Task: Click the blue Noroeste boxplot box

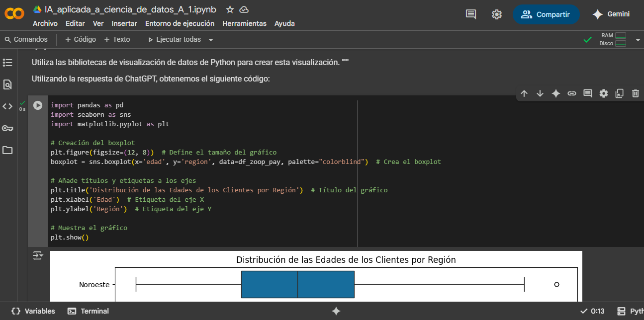Action: pos(298,284)
